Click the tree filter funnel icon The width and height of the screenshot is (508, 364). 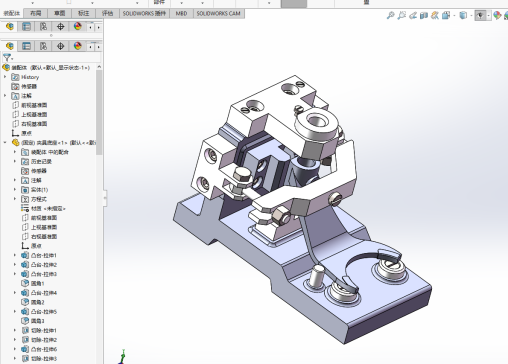pos(7,57)
